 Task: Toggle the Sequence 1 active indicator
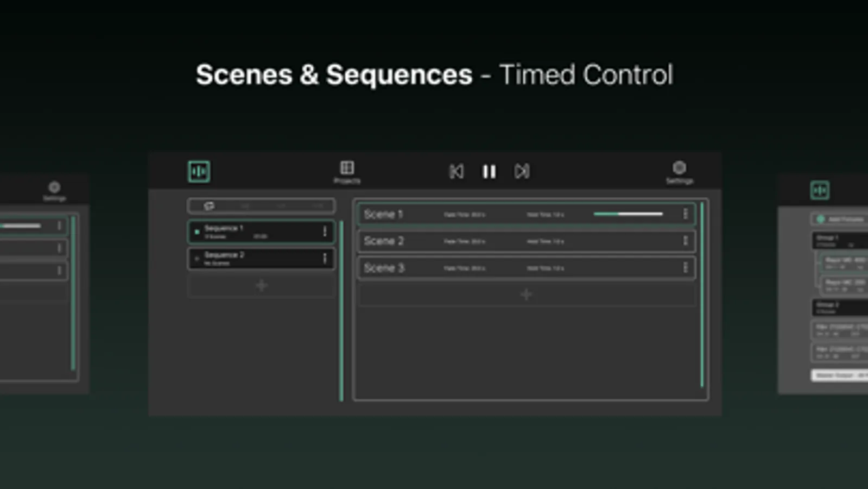pos(197,232)
